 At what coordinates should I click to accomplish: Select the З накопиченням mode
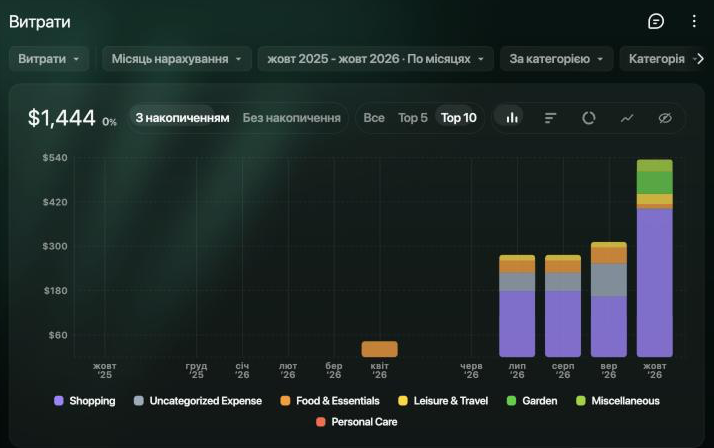coord(183,118)
